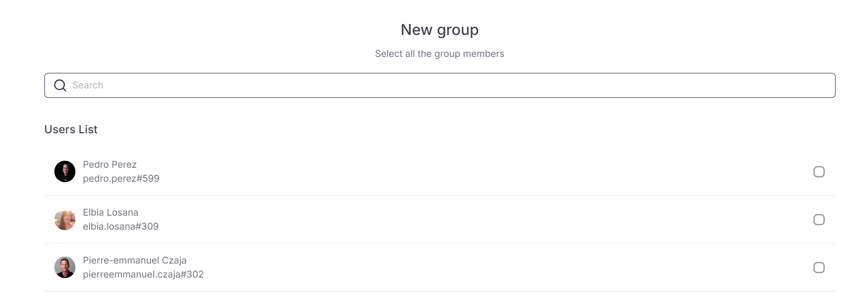Screen dimensions: 868x307
Task: Click the Pierre-emmanuel Czaja name label
Action: pyautogui.click(x=135, y=261)
